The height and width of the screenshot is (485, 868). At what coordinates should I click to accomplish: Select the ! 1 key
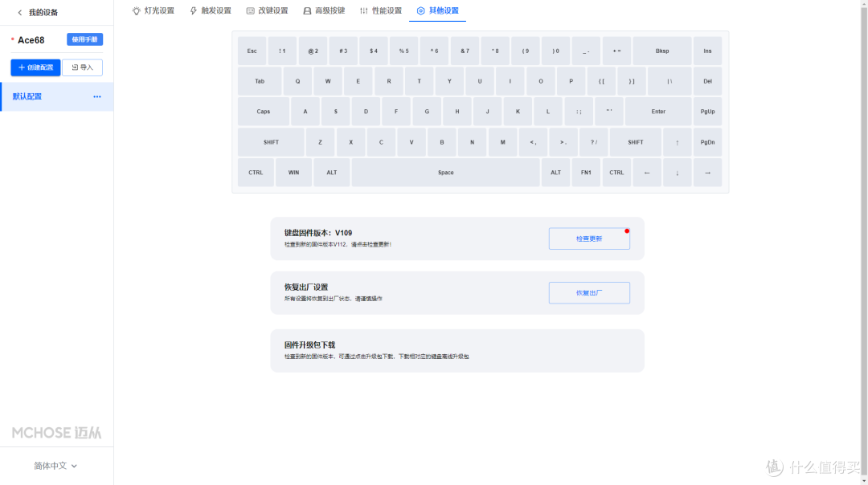click(282, 51)
